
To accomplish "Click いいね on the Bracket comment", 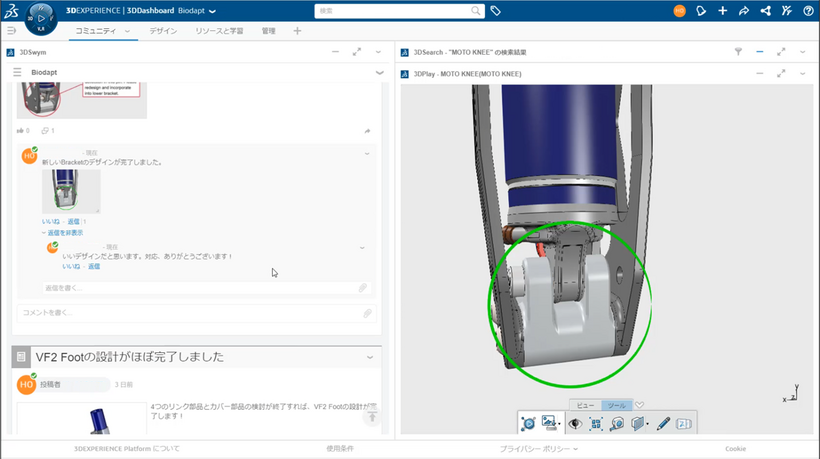I will click(51, 222).
